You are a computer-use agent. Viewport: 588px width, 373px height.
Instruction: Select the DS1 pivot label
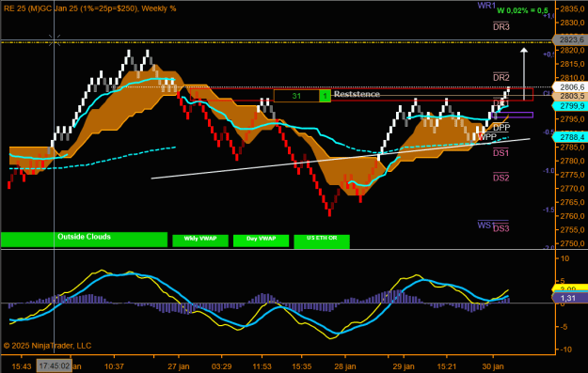click(501, 152)
